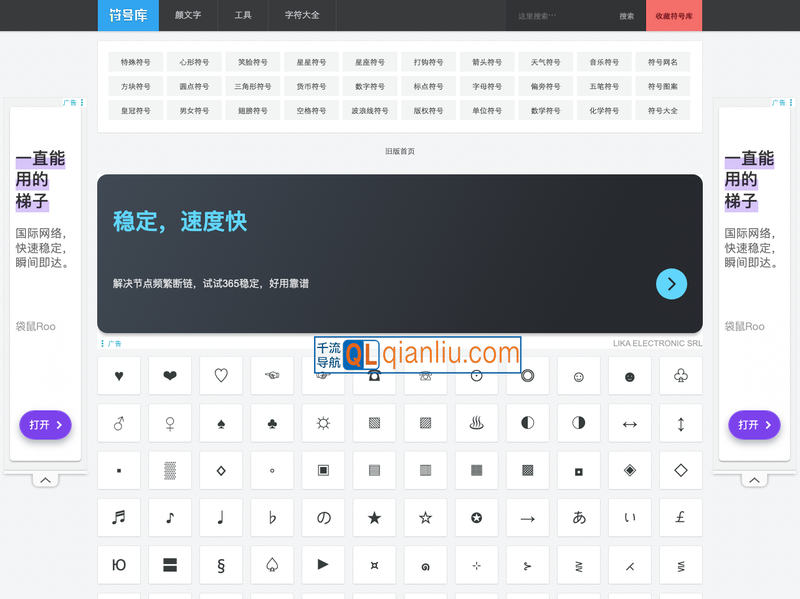The height and width of the screenshot is (599, 800).
Task: Click the hot springs symbol
Action: pos(476,423)
